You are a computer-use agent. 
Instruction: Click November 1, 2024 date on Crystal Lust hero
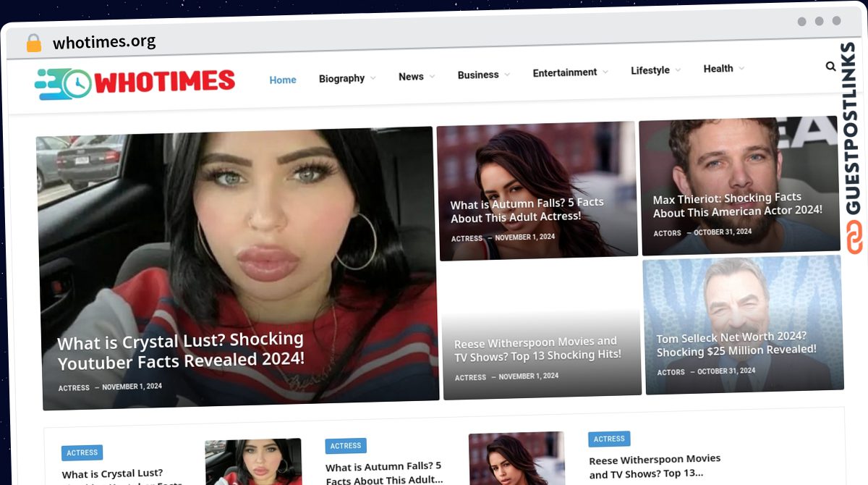pyautogui.click(x=132, y=387)
